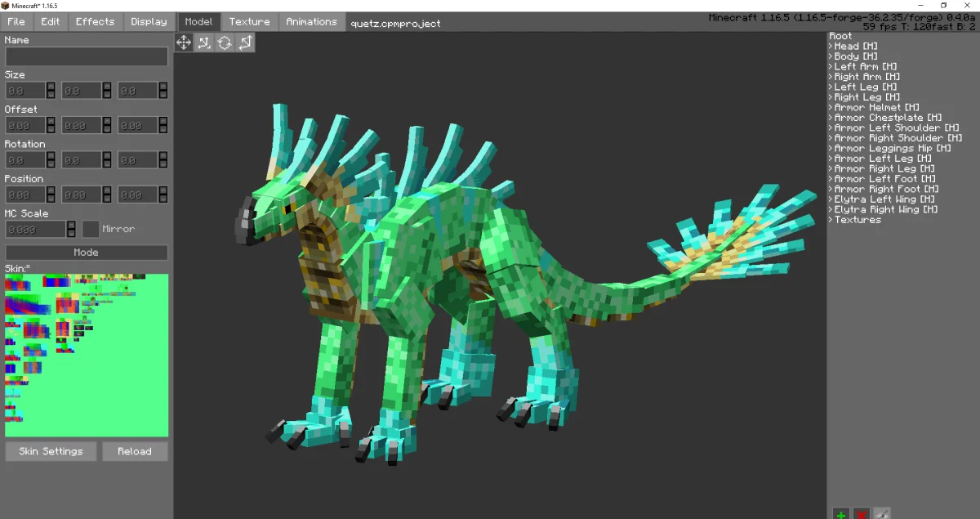Select the Armor Right Shoulder [H] item
The width and height of the screenshot is (980, 519).
[898, 138]
